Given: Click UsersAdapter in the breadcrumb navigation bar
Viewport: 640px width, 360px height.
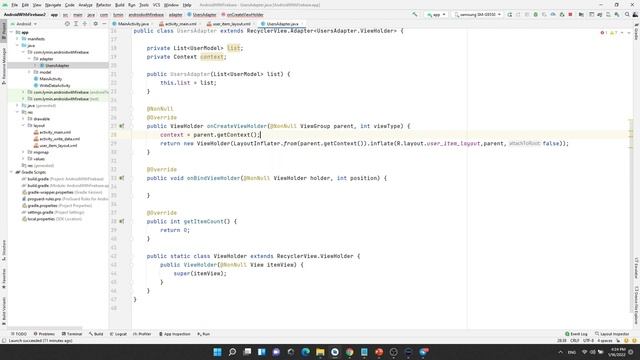Looking at the screenshot, I should [202, 15].
